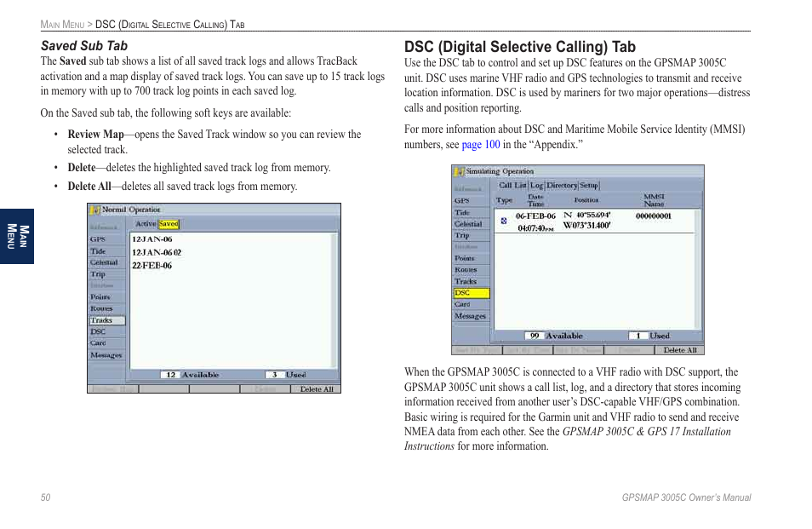The width and height of the screenshot is (812, 529).
Task: Select highlighted Tracks tab in Normal Operation screen
Action: pos(107,320)
